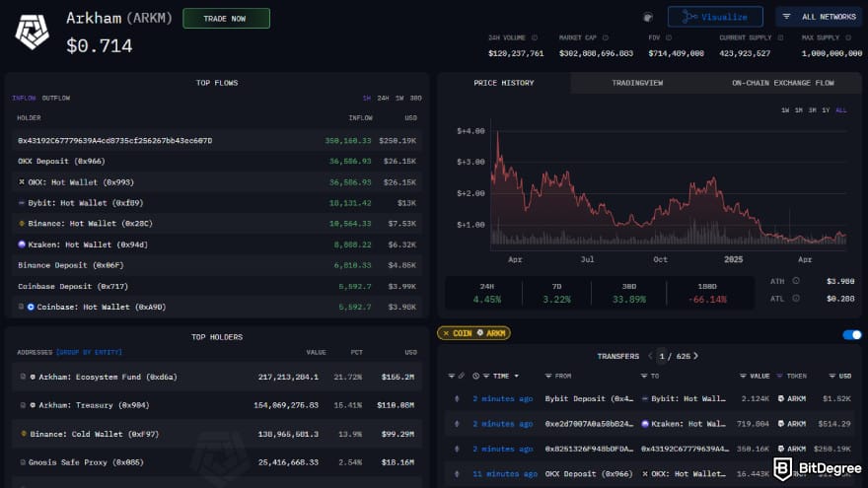Viewport: 868px width, 488px height.
Task: Click the Binance icon beside Binance: Hot Wallet (0x28C)
Action: tap(22, 224)
